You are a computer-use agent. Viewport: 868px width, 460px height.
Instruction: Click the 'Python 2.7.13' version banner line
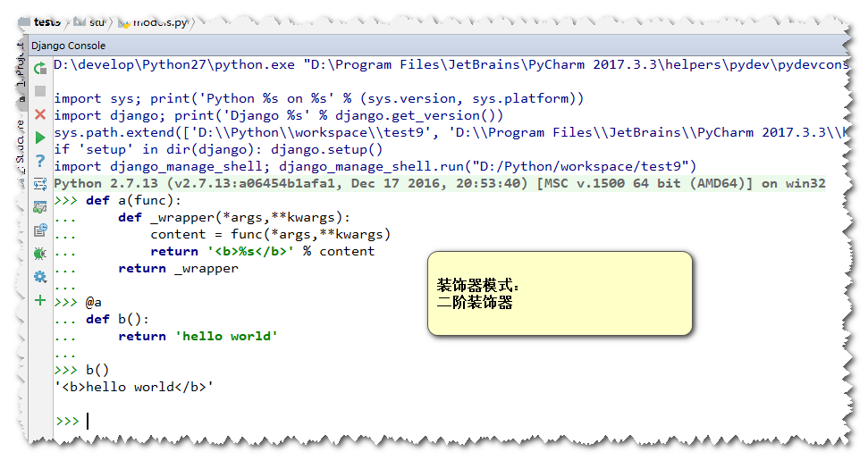pos(440,184)
